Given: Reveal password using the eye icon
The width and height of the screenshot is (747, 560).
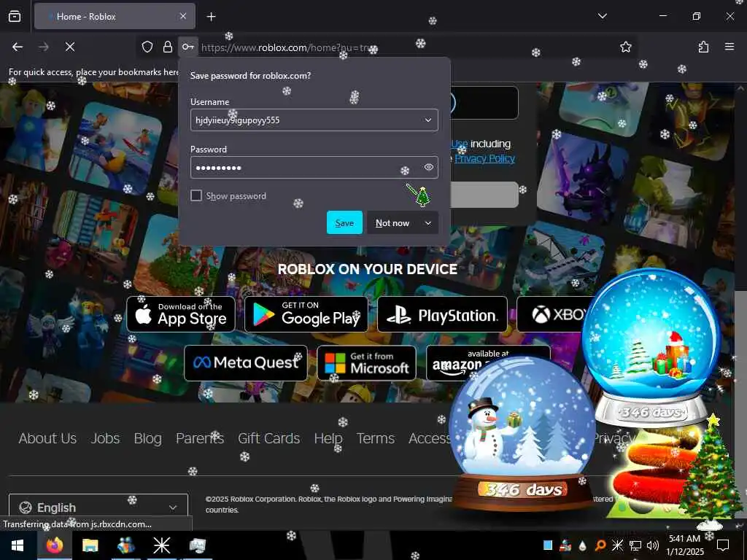Looking at the screenshot, I should [x=429, y=167].
